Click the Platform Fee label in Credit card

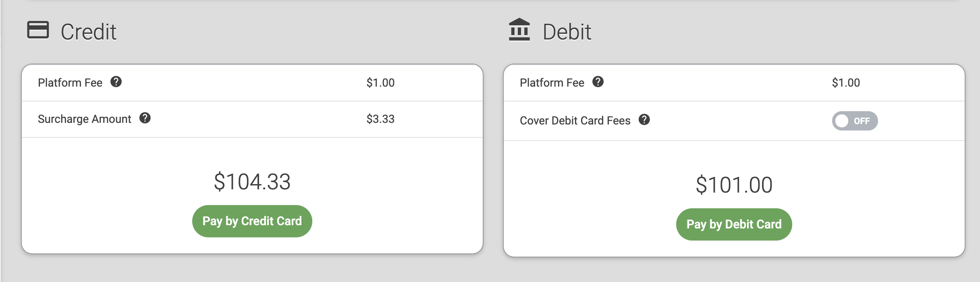(x=70, y=83)
